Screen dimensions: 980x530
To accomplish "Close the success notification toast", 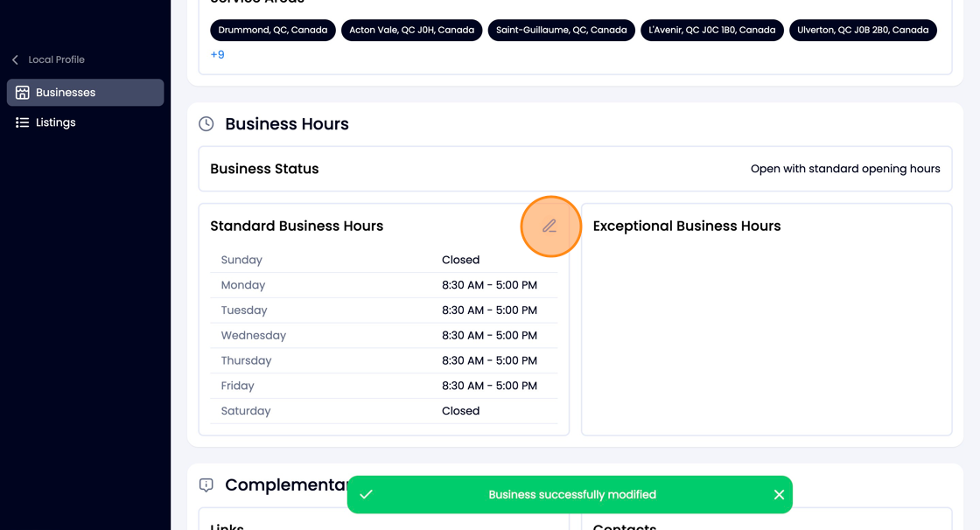I will tap(779, 494).
